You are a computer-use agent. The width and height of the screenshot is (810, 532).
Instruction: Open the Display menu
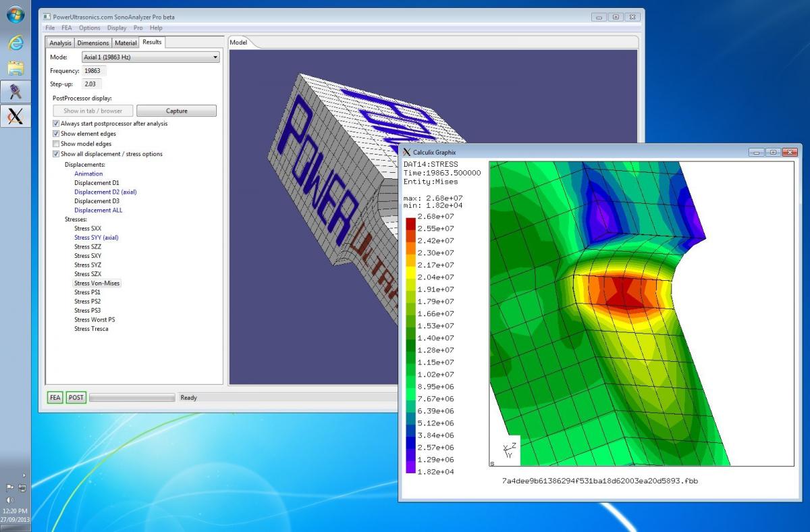point(117,28)
